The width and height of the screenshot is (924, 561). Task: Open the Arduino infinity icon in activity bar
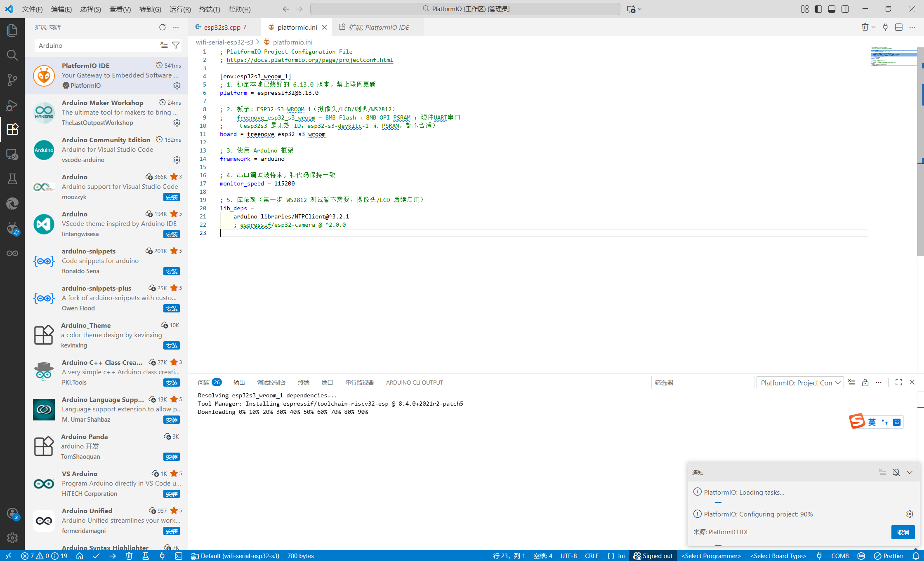click(12, 253)
